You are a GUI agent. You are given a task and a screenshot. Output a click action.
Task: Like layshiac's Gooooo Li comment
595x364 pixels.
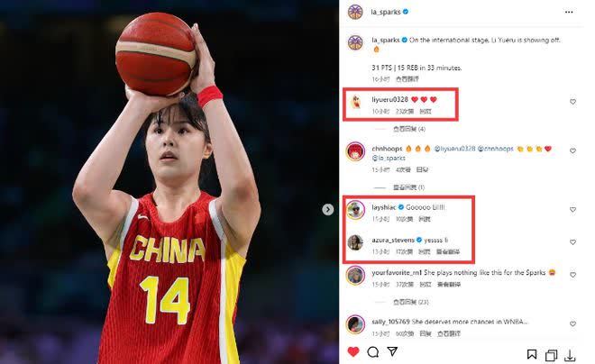tap(572, 209)
